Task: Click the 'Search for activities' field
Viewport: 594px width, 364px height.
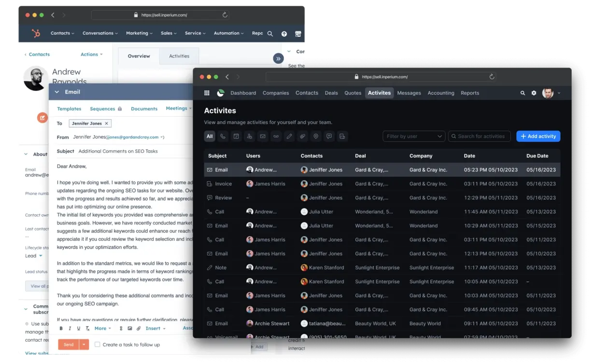Action: coord(479,137)
